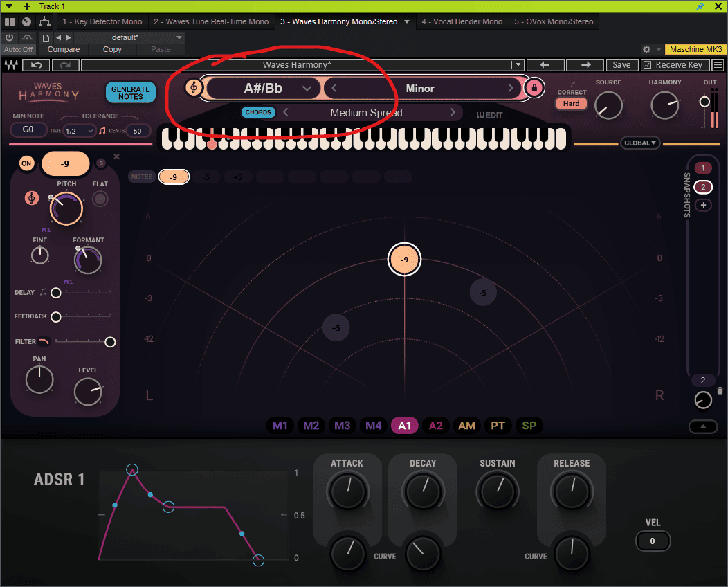
Task: Select previous preset triangle in host bar
Action: [59, 37]
